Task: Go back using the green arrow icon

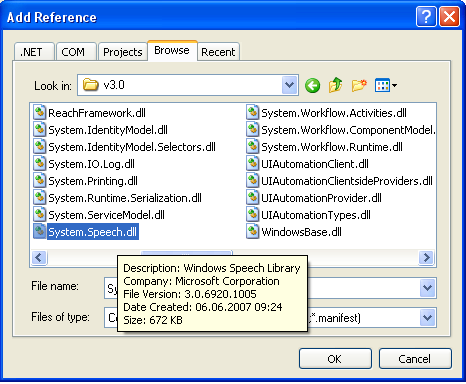Action: 312,86
